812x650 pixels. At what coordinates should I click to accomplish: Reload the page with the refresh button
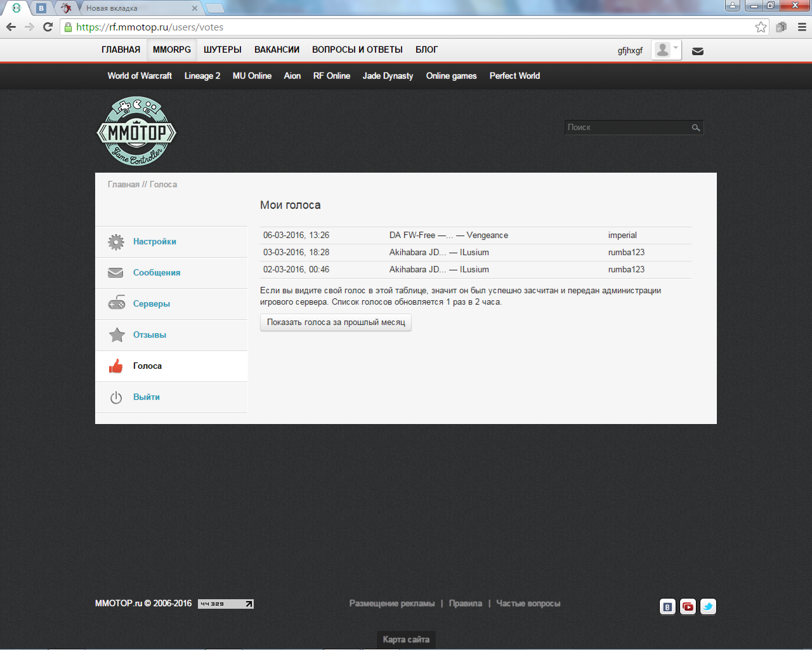pyautogui.click(x=48, y=27)
